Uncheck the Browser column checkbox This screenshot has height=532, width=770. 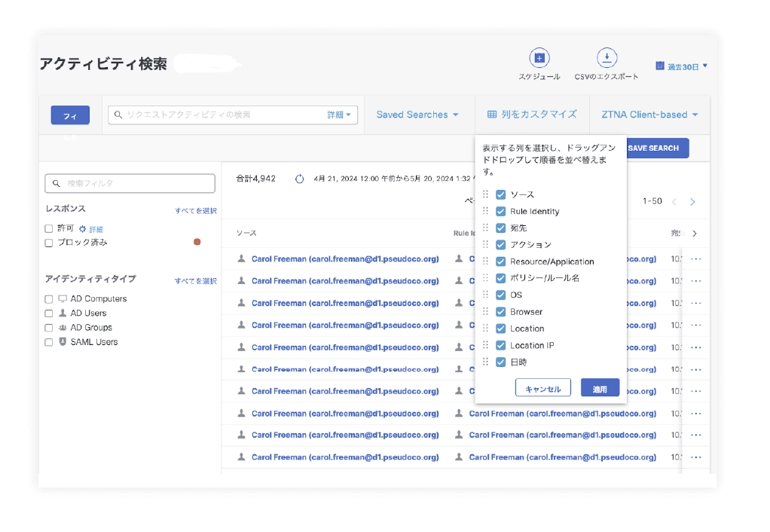click(500, 312)
